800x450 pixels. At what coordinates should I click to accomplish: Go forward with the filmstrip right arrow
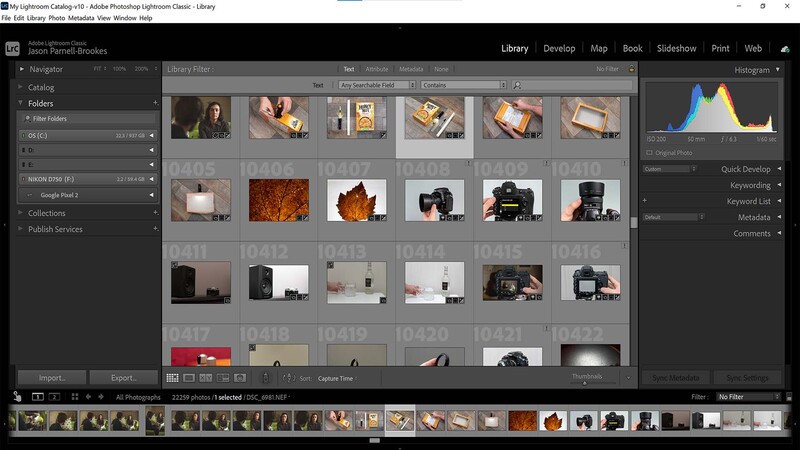point(101,396)
